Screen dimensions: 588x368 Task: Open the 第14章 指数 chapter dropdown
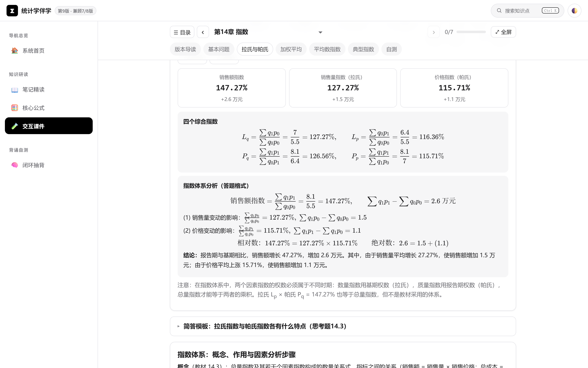point(268,32)
